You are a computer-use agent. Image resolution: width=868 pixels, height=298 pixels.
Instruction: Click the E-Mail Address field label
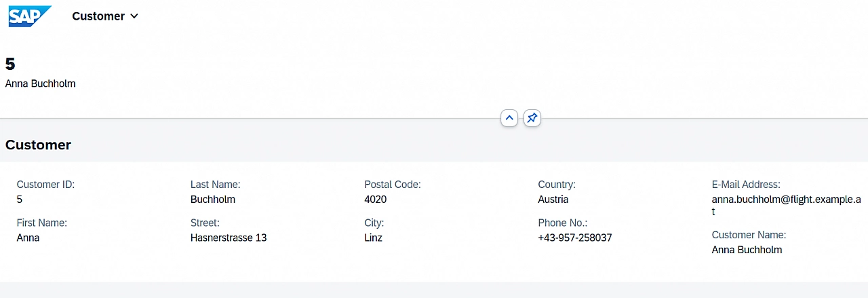[x=746, y=185]
